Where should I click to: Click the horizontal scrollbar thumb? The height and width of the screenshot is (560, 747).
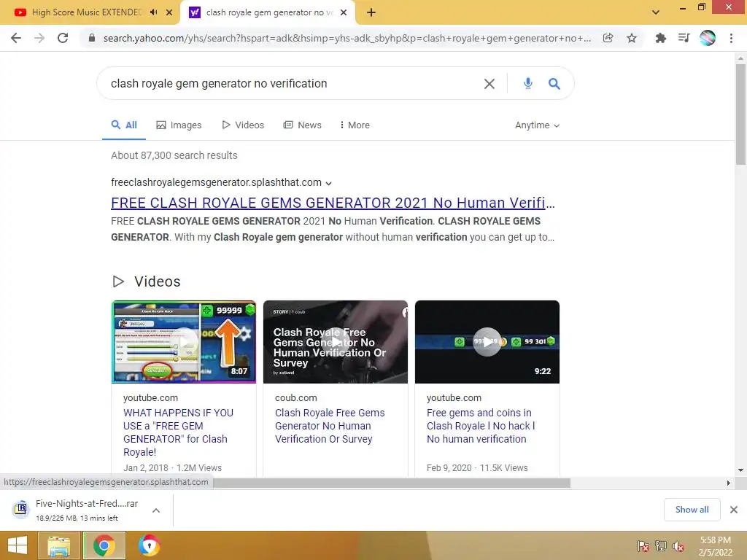[392, 483]
